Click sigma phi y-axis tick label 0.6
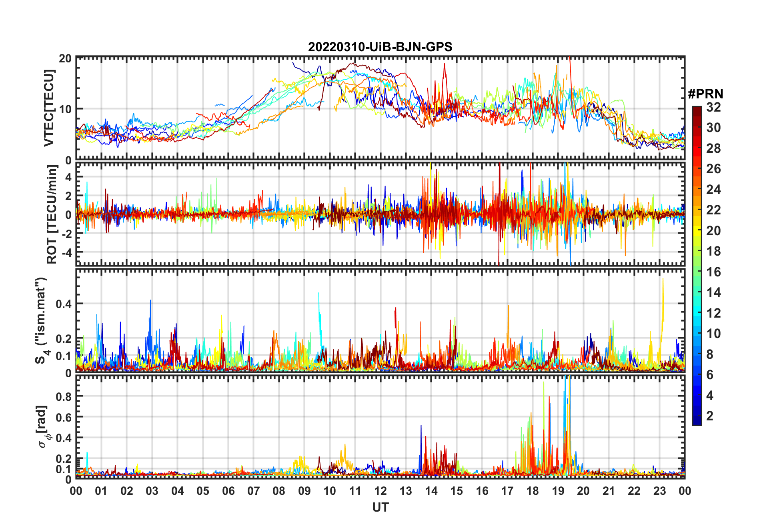 pos(64,418)
